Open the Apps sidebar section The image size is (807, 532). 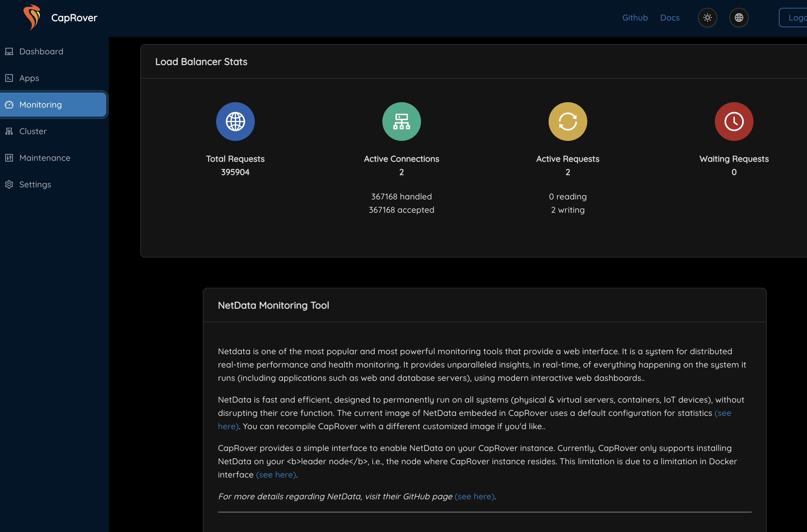29,78
